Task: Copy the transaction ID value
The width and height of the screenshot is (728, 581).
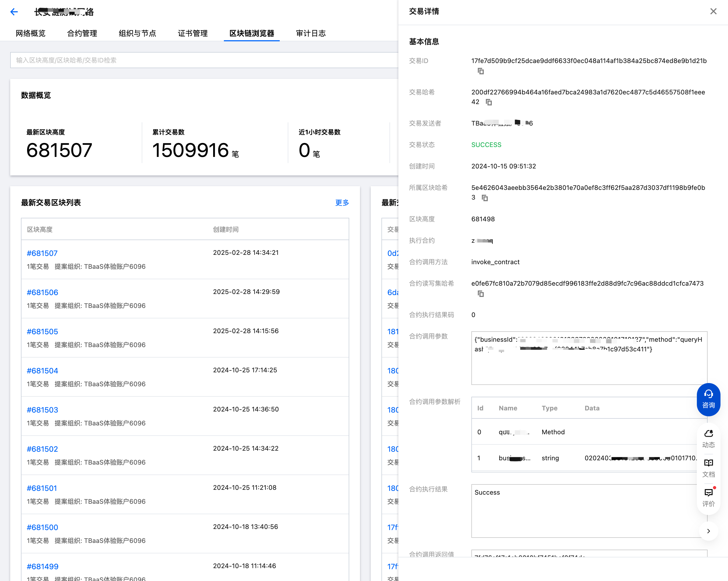Action: coord(481,71)
